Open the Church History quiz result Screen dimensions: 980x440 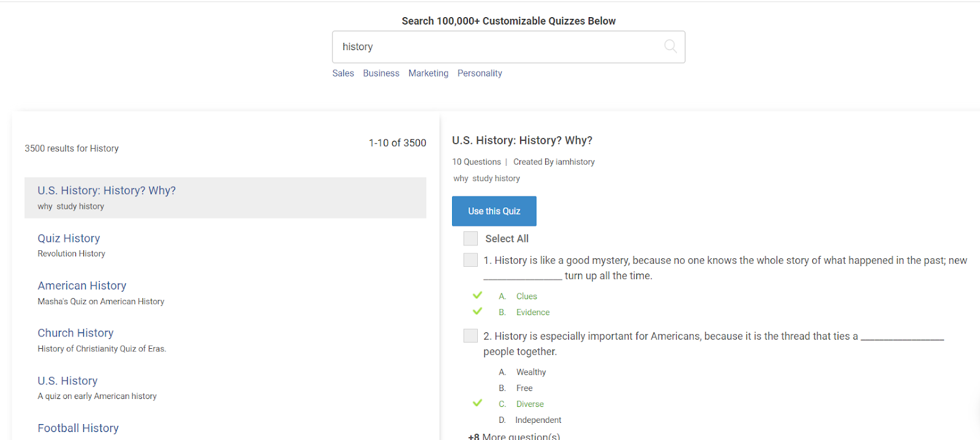(x=75, y=333)
